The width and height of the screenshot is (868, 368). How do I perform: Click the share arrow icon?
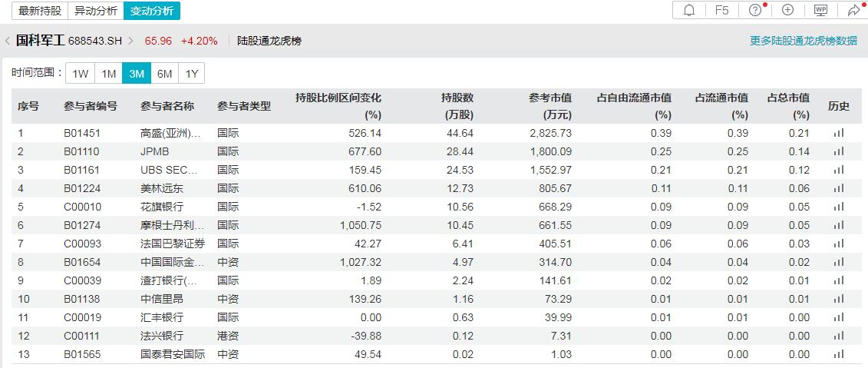[853, 10]
